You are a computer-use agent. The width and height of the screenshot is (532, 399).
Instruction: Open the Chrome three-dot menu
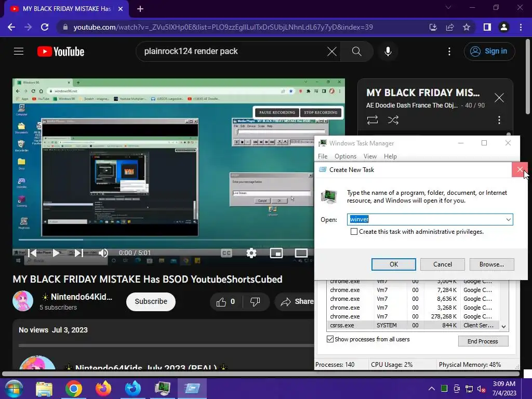click(x=521, y=27)
